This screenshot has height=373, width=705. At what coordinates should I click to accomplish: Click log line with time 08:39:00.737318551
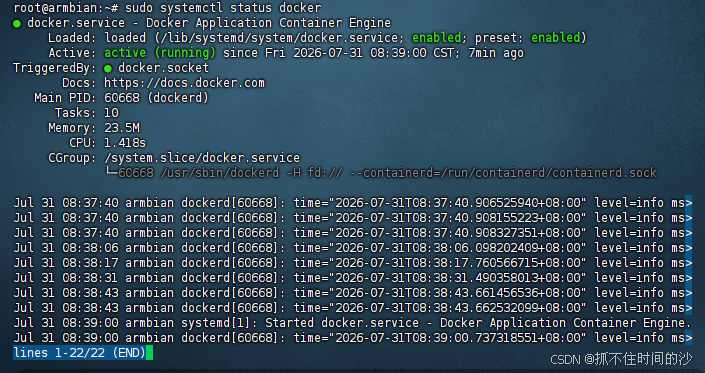[x=352, y=338]
